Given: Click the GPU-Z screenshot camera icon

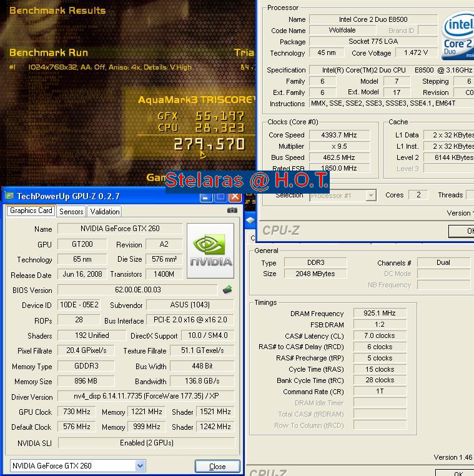Looking at the screenshot, I should pyautogui.click(x=232, y=211).
